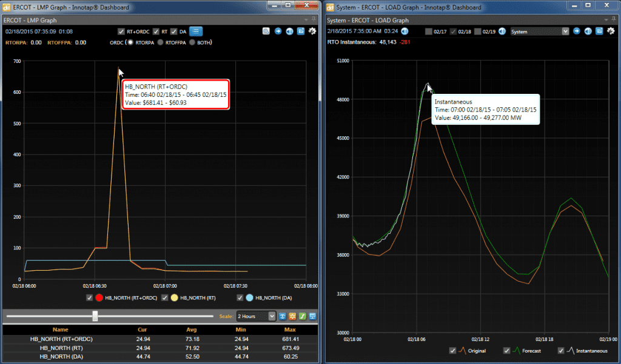This screenshot has width=621, height=364.
Task: Click the System - ERCOT - LOAD Graph panel title
Action: pyautogui.click(x=368, y=20)
